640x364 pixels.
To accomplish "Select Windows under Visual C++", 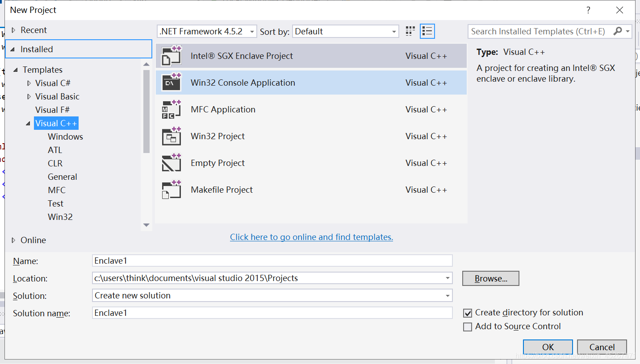I will point(66,136).
